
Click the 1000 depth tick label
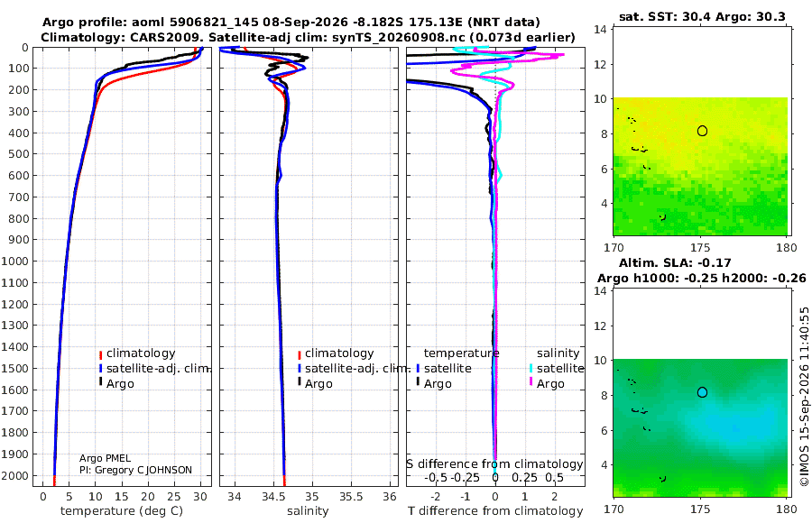click(14, 261)
